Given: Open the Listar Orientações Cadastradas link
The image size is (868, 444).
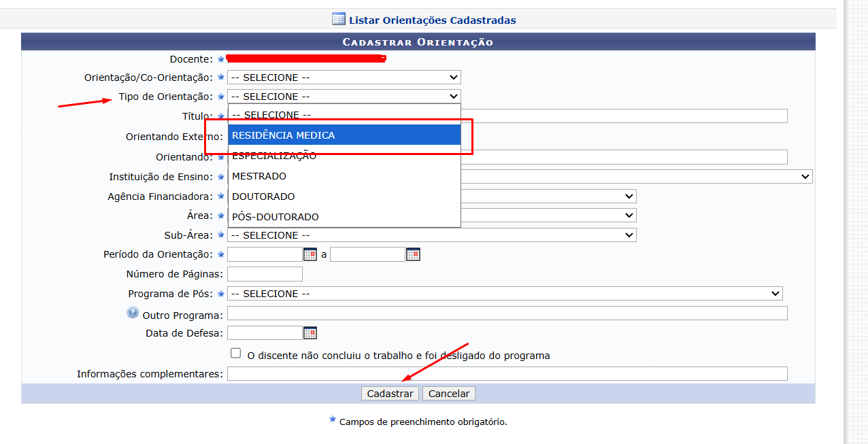Looking at the screenshot, I should [432, 20].
